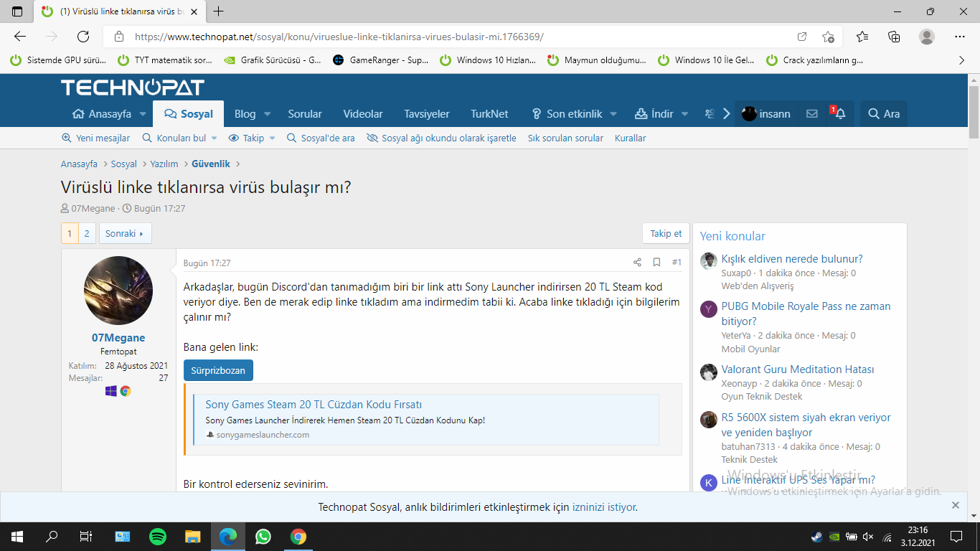Click the iznini istiyor notification link
The width and height of the screenshot is (980, 551).
tap(604, 507)
